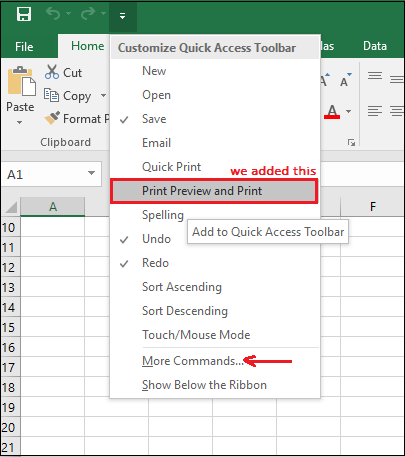405x457 pixels.
Task: Click the Format Painter label
Action: pyautogui.click(x=86, y=119)
